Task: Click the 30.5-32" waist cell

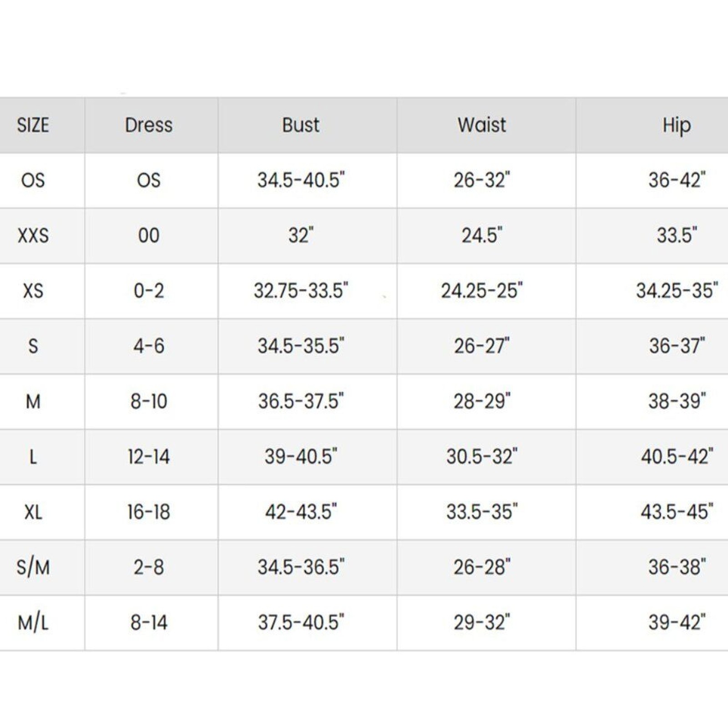Action: pos(482,457)
